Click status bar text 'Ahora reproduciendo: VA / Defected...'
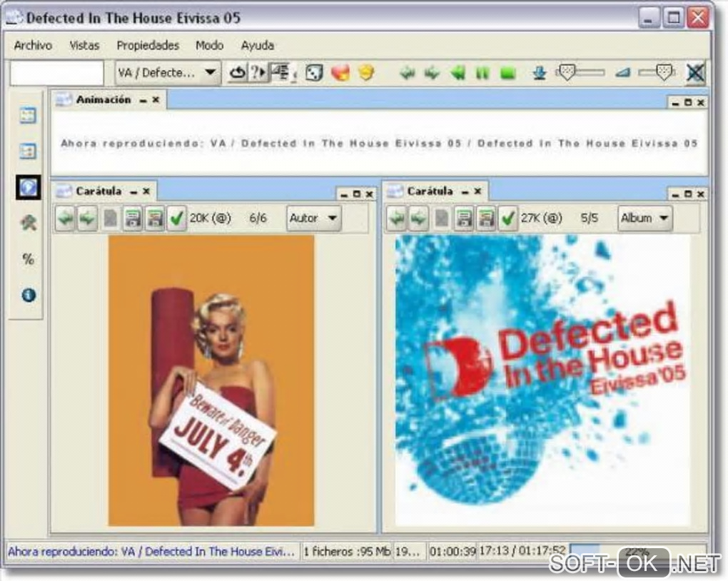 tap(151, 552)
